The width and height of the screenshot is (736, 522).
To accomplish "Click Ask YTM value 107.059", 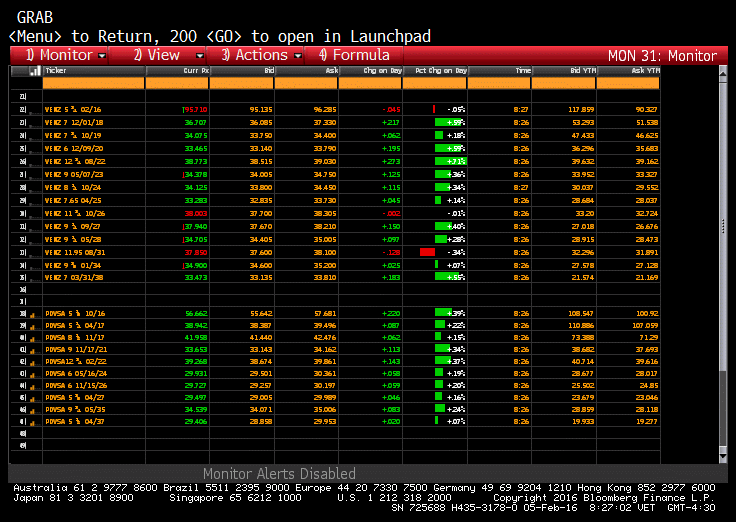I will pyautogui.click(x=645, y=325).
